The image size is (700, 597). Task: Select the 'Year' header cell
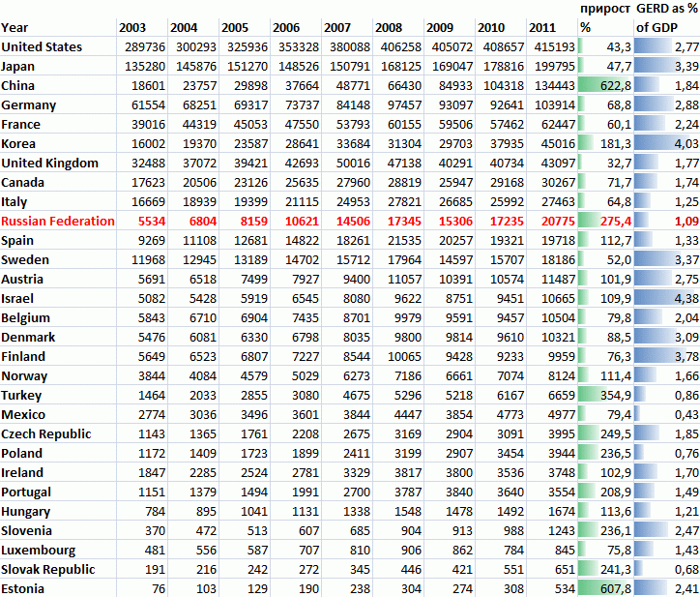click(x=15, y=28)
